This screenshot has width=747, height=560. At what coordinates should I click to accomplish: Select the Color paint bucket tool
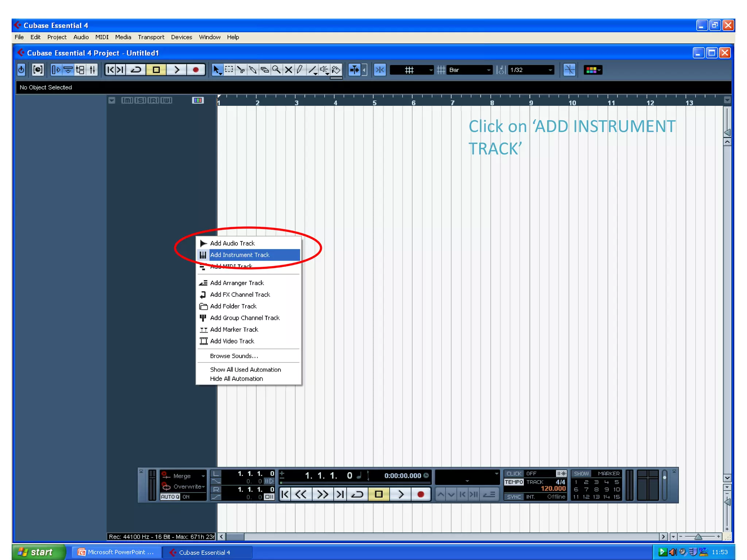tap(336, 70)
